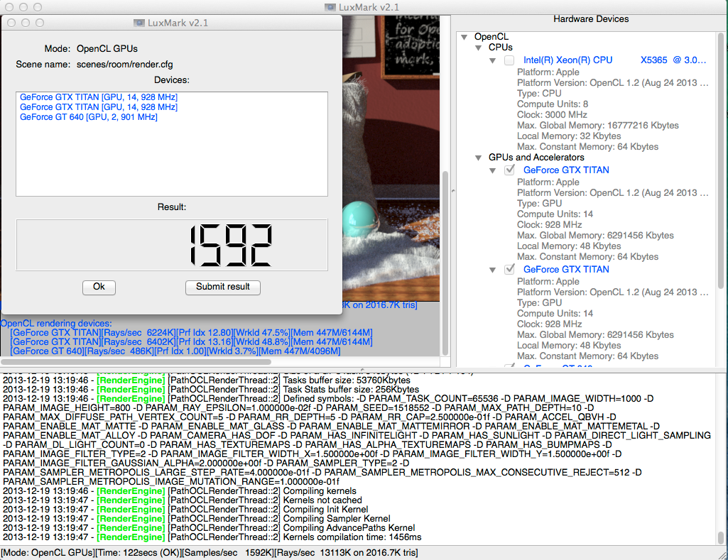Image resolution: width=728 pixels, height=560 pixels.
Task: Click the OpenCL tree label
Action: point(491,36)
